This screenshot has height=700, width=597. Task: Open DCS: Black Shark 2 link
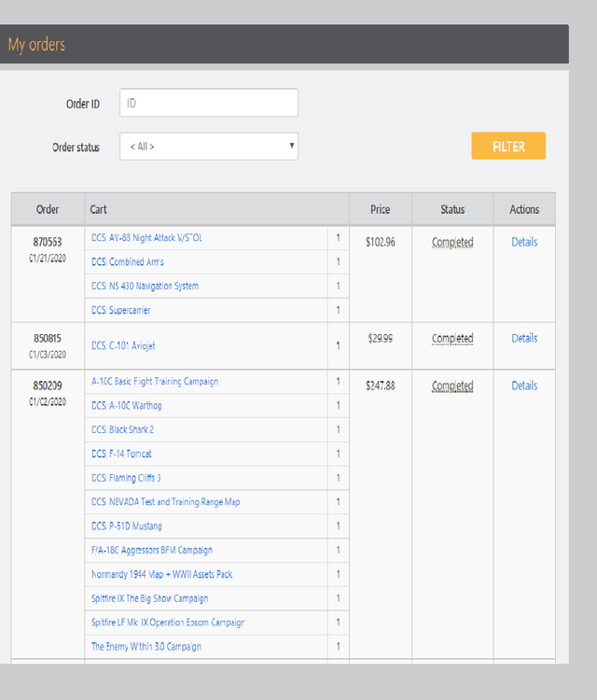[x=123, y=429]
